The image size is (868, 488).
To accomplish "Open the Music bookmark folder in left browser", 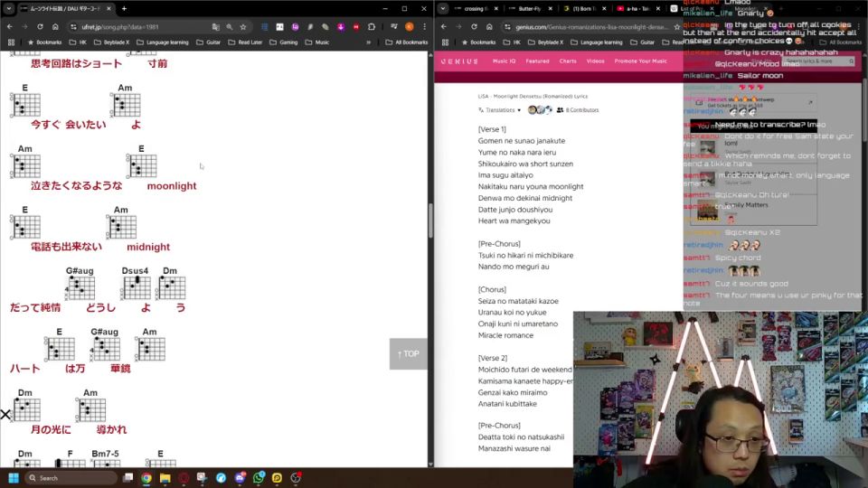I will (x=316, y=42).
